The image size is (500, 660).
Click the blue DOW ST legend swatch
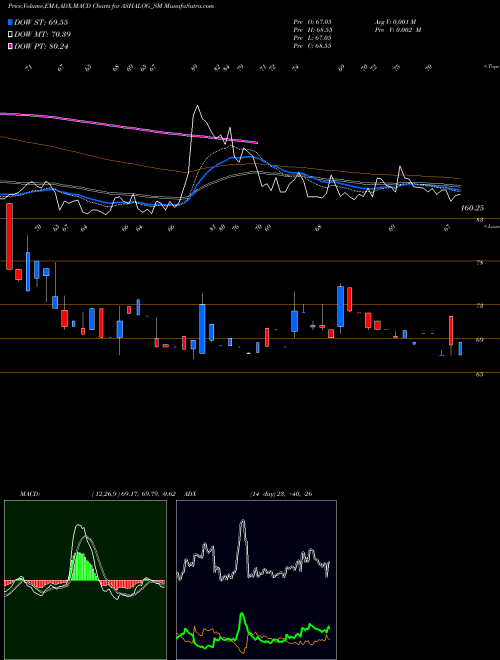click(11, 22)
